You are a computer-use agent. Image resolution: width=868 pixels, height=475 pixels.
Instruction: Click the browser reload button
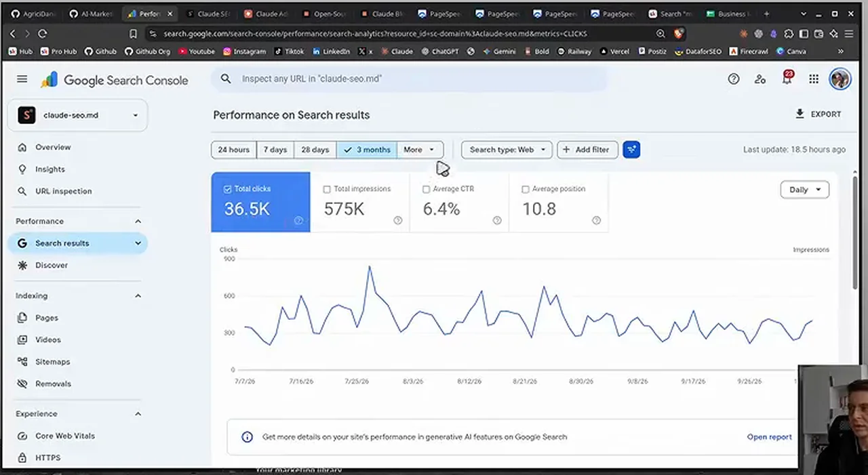coord(43,33)
